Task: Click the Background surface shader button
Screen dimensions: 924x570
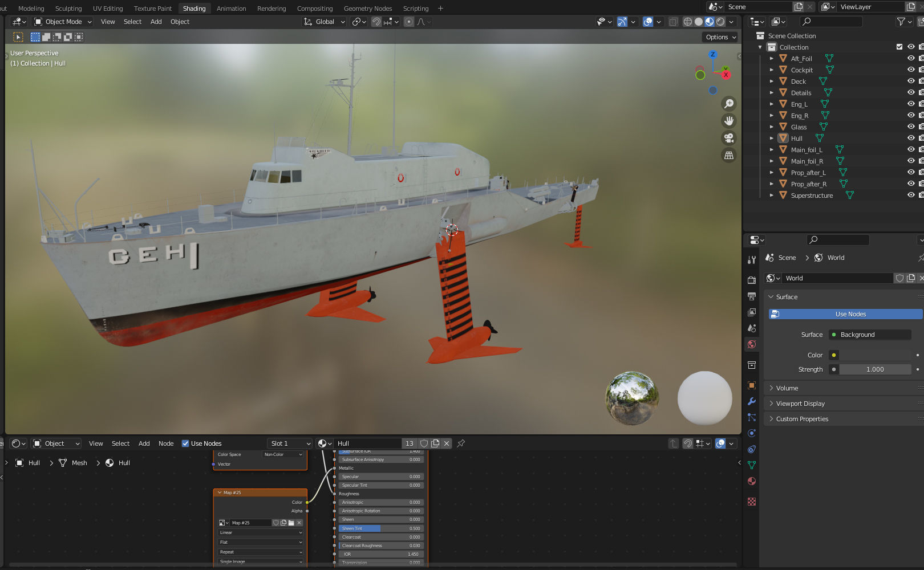Action: coord(870,335)
